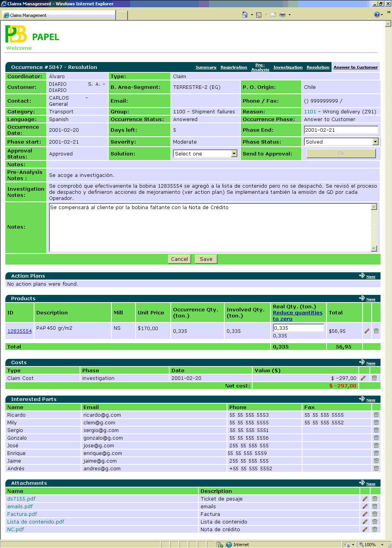Delete the Claim Cost row via trash icon
The image size is (392, 548).
tap(374, 378)
